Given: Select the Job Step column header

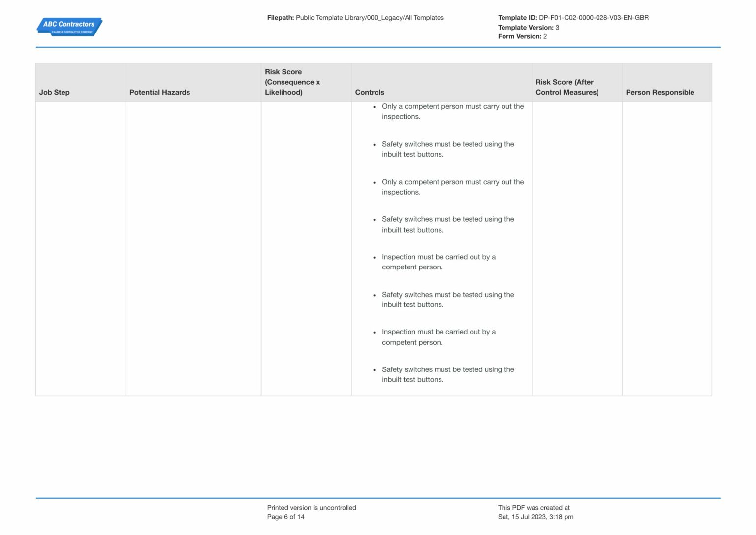Looking at the screenshot, I should (55, 92).
